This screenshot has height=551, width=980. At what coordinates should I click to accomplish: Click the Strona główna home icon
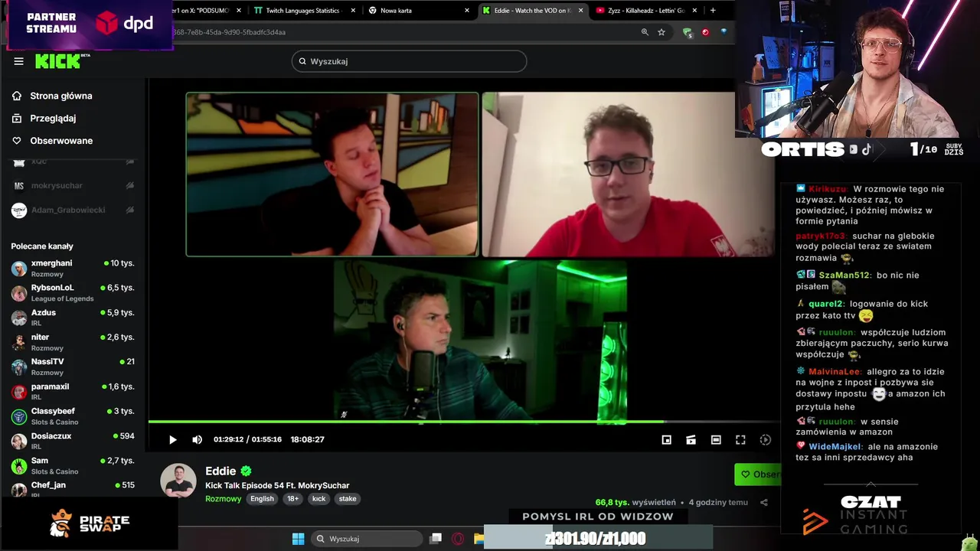[x=17, y=96]
